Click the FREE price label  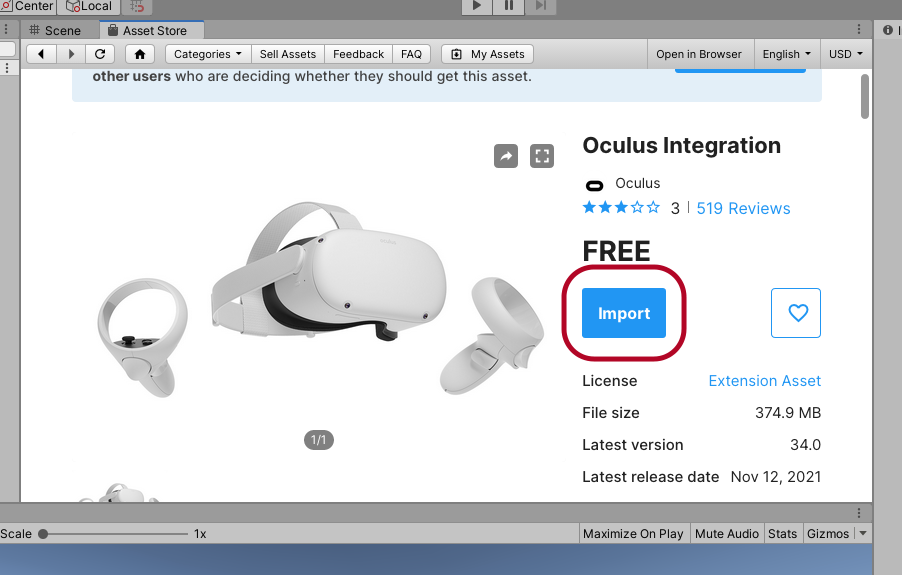[x=616, y=251]
